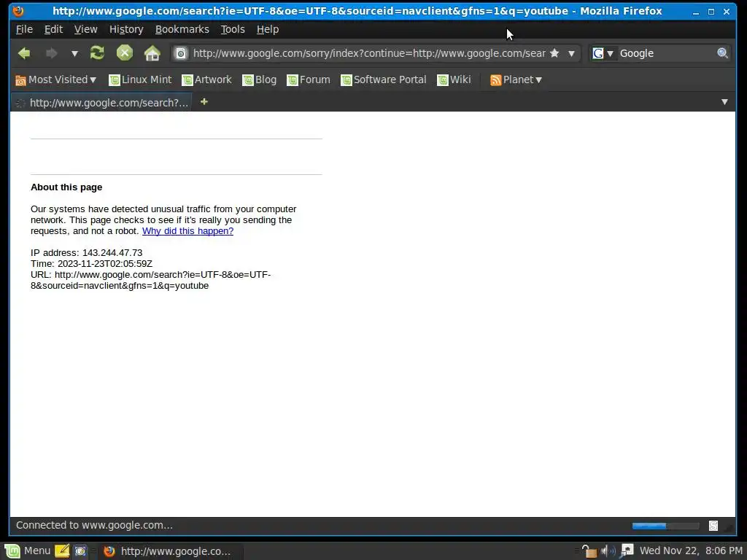The width and height of the screenshot is (747, 560).
Task: Open the volume control tray icon
Action: [x=608, y=551]
